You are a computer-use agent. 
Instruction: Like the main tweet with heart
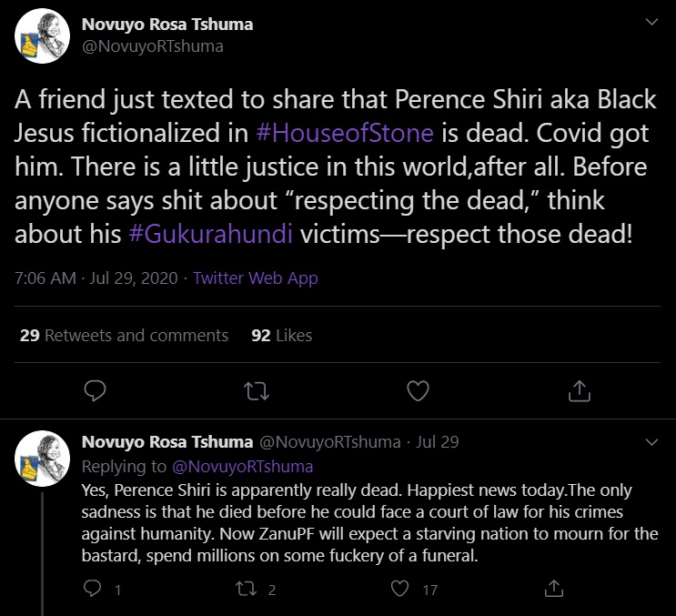point(418,390)
